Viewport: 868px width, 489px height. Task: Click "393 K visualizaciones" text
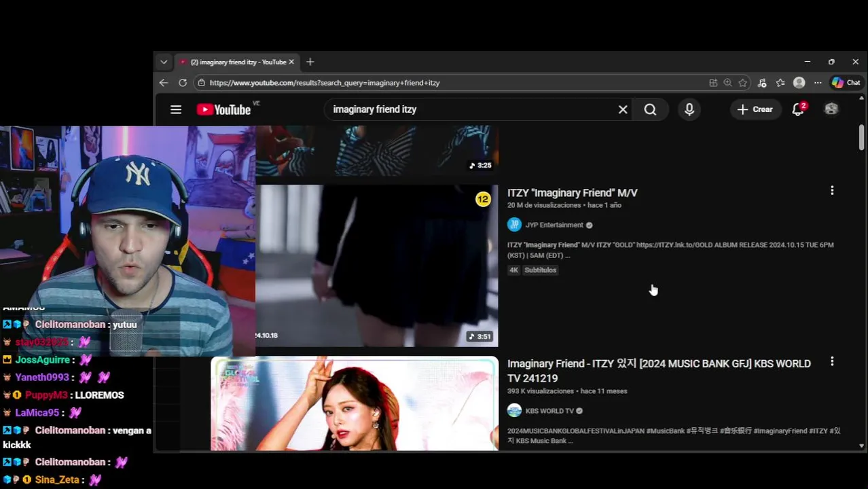point(541,391)
